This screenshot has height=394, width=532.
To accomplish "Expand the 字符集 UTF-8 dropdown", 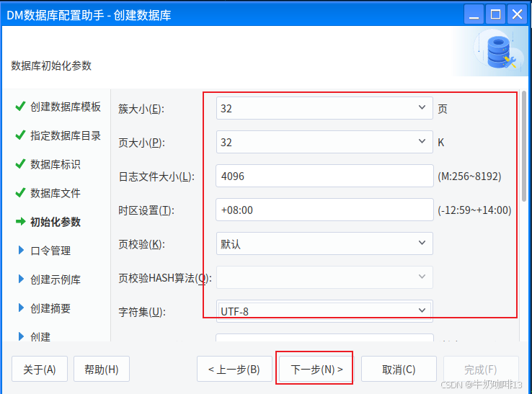I will (x=324, y=311).
